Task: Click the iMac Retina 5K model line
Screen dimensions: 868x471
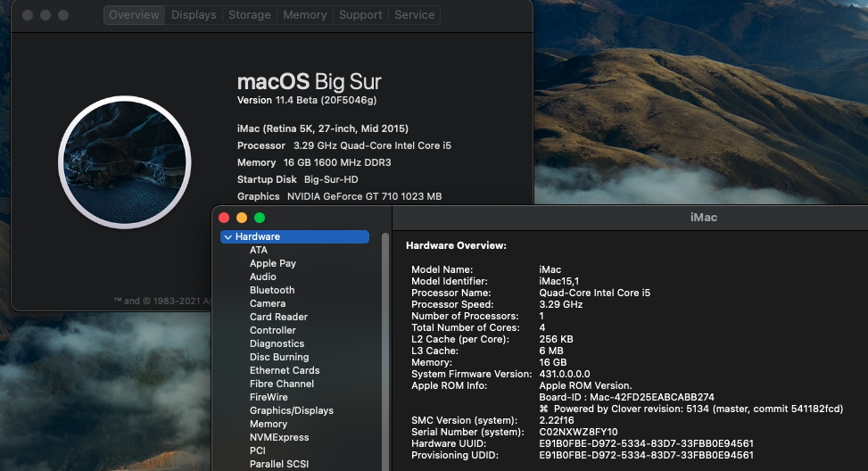Action: (x=323, y=128)
